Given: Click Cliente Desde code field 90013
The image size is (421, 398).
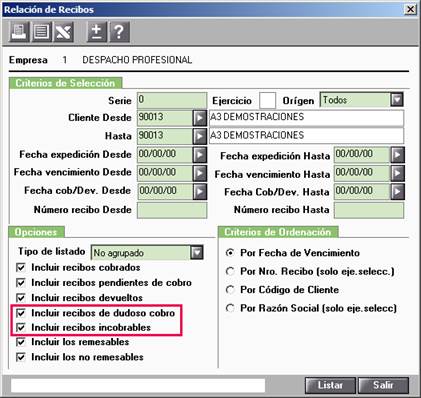Looking at the screenshot, I should [165, 118].
